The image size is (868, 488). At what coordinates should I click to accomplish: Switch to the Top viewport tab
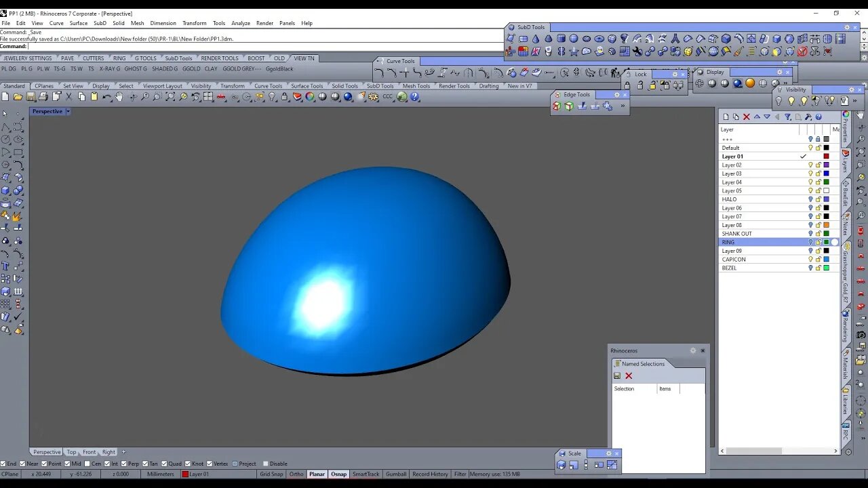[x=71, y=452]
